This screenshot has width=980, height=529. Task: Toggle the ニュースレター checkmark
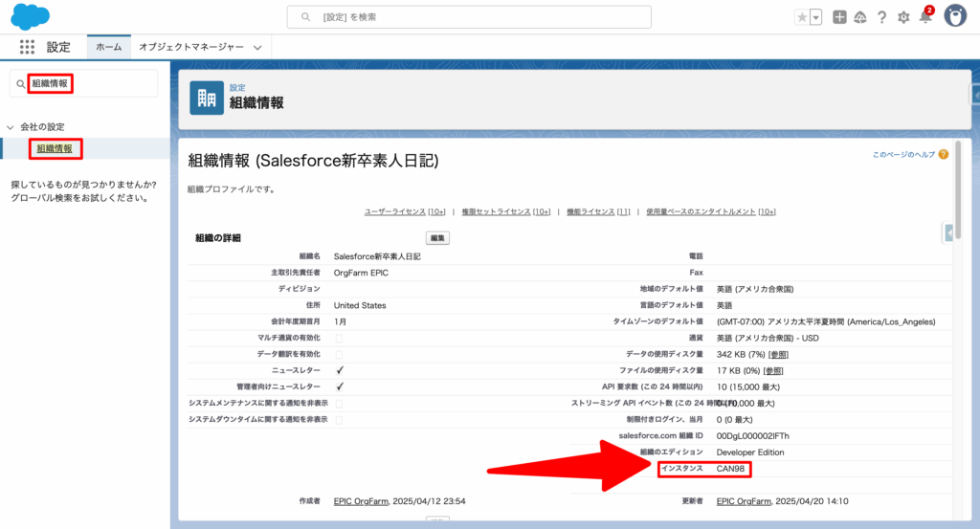tap(340, 370)
